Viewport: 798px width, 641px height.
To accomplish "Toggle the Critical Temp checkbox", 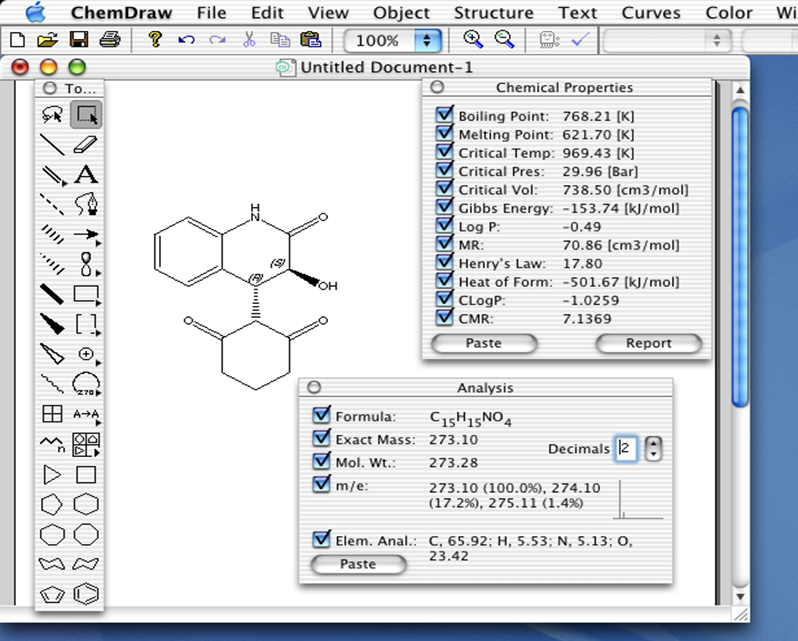I will pyautogui.click(x=444, y=151).
